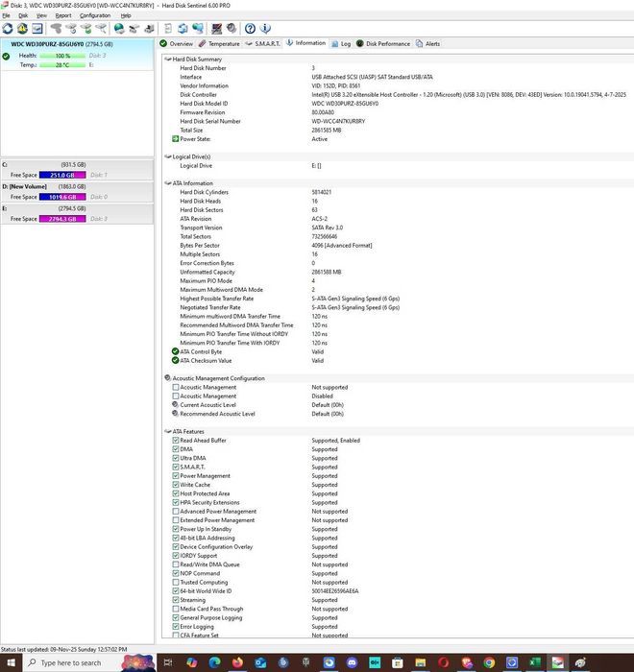Image resolution: width=634 pixels, height=672 pixels.
Task: Toggle the Media Card Pass Through checkbox
Action: [x=176, y=609]
